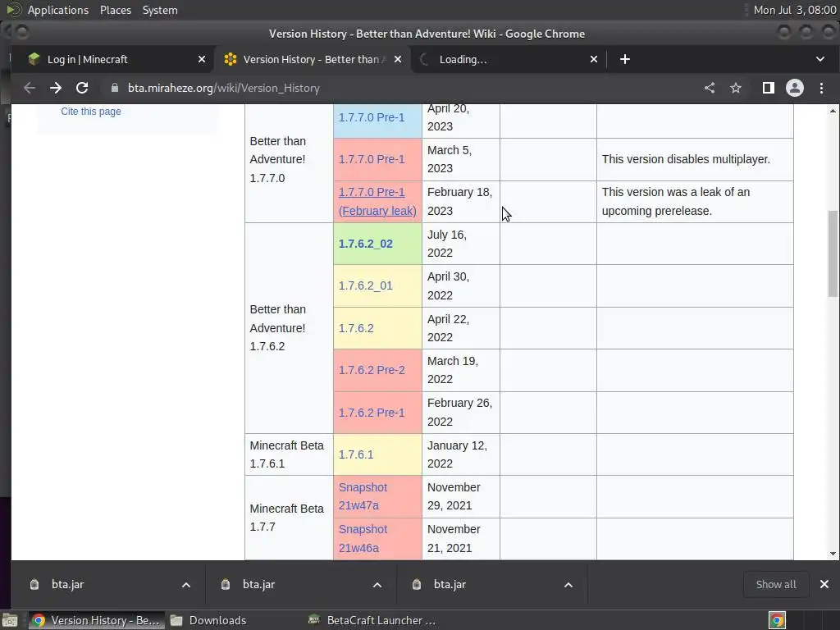
Task: Open the 1.7.6.2 version link
Action: click(356, 328)
